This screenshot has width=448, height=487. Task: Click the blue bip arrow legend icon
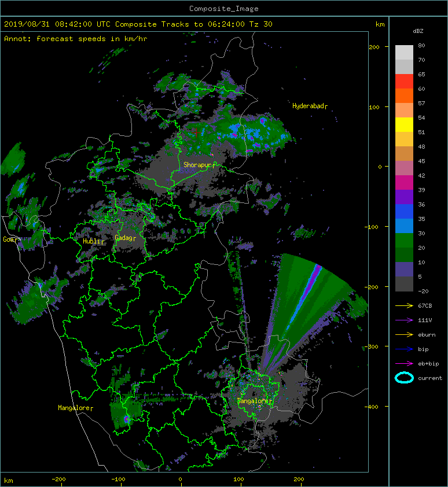[x=404, y=349]
